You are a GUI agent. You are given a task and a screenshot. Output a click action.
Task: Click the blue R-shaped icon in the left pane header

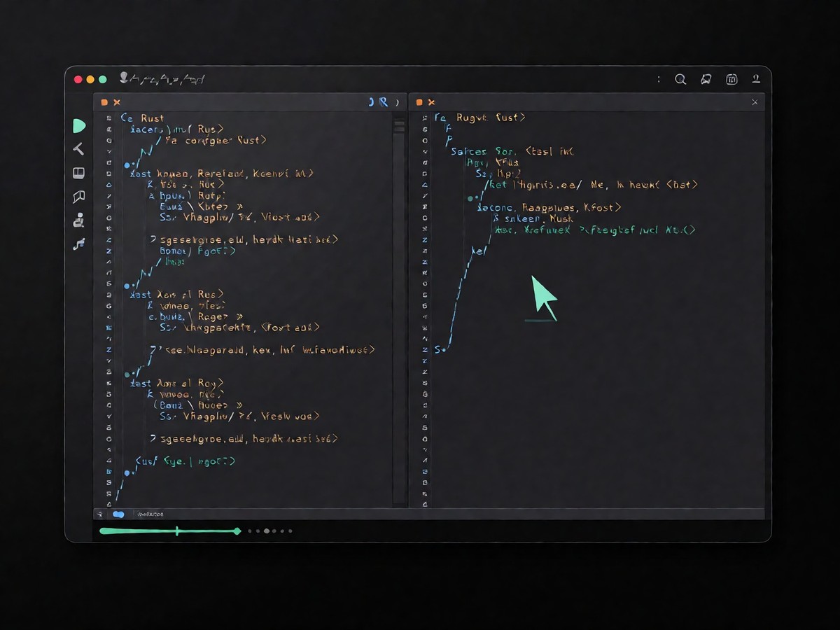[383, 102]
